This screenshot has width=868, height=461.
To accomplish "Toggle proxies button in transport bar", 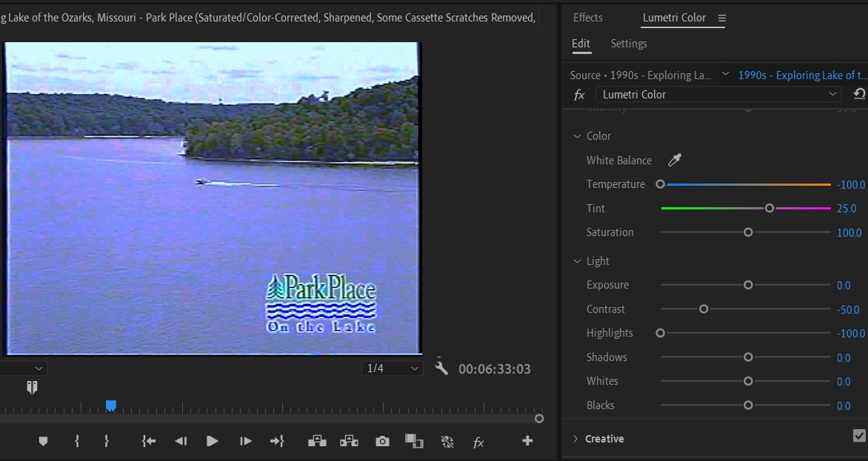I will coord(447,441).
